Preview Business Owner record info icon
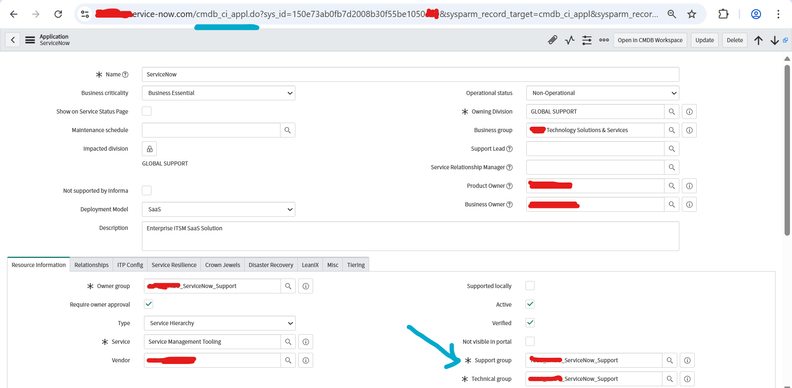 coord(689,204)
